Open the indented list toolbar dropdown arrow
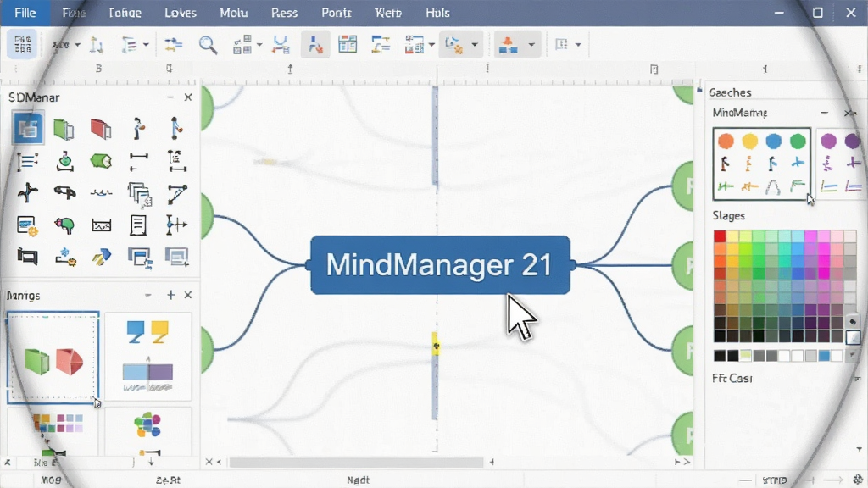The image size is (868, 488). pyautogui.click(x=146, y=45)
